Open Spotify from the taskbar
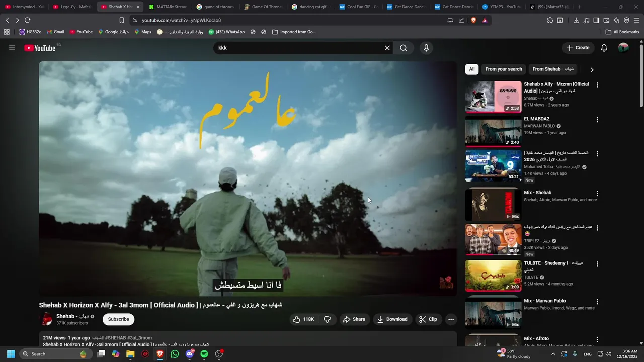644x362 pixels. click(x=204, y=354)
